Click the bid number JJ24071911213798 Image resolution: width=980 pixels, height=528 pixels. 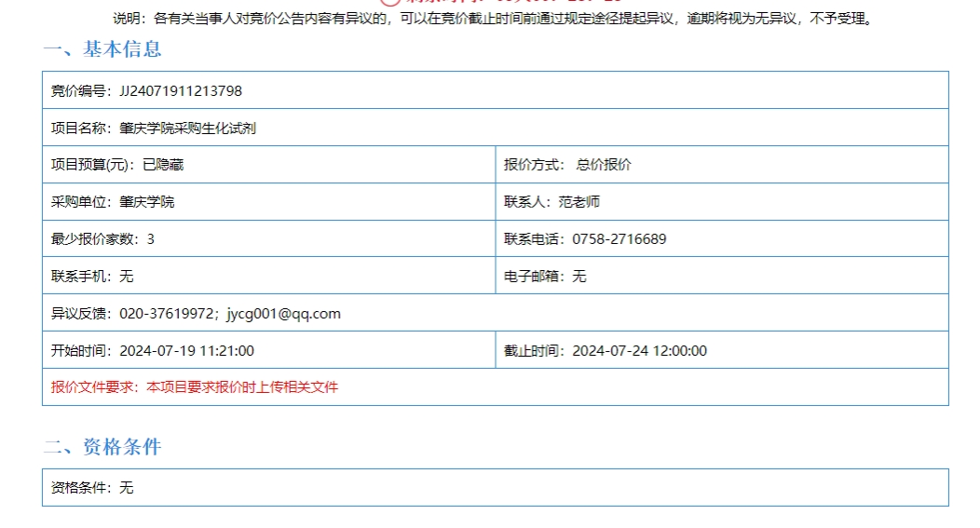(181, 90)
